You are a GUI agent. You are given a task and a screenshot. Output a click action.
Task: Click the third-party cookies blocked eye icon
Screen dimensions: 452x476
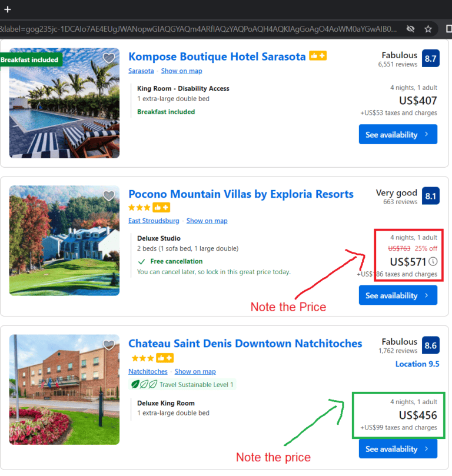pos(410,29)
